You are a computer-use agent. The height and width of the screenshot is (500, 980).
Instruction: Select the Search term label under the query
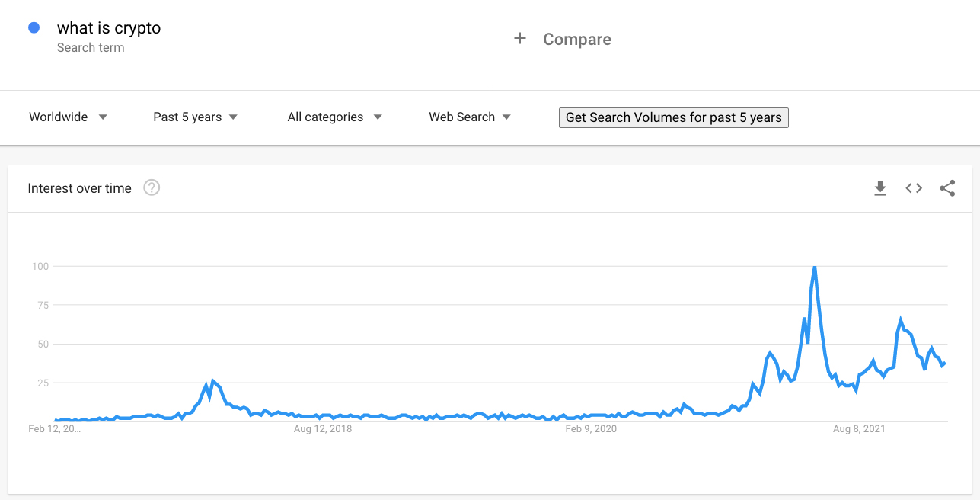pyautogui.click(x=91, y=47)
